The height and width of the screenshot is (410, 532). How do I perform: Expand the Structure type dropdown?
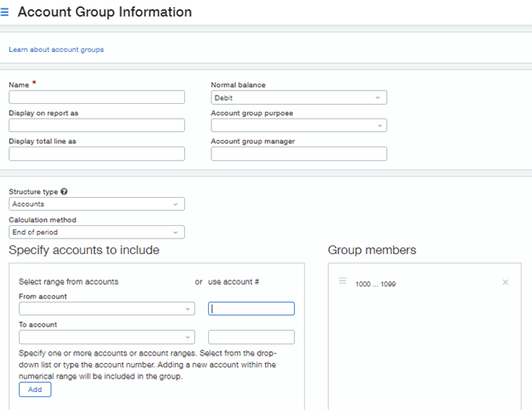[x=96, y=205]
